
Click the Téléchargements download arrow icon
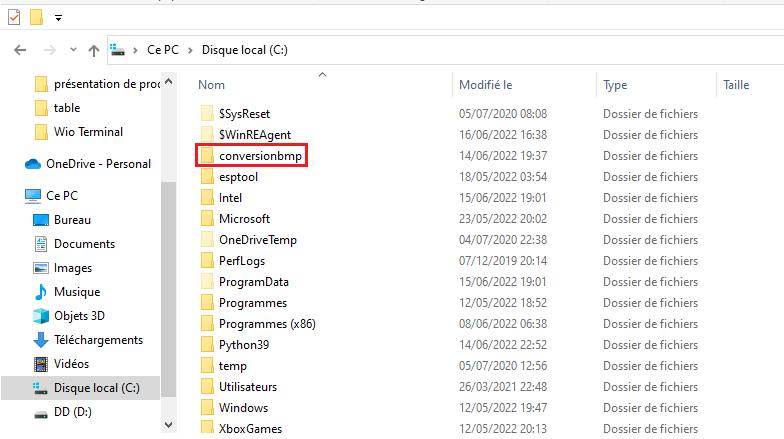(40, 340)
